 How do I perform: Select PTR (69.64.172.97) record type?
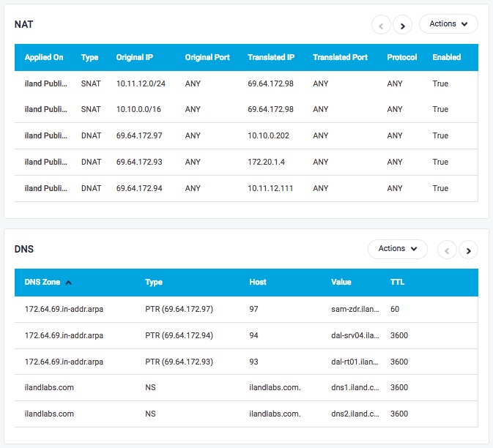coord(179,309)
